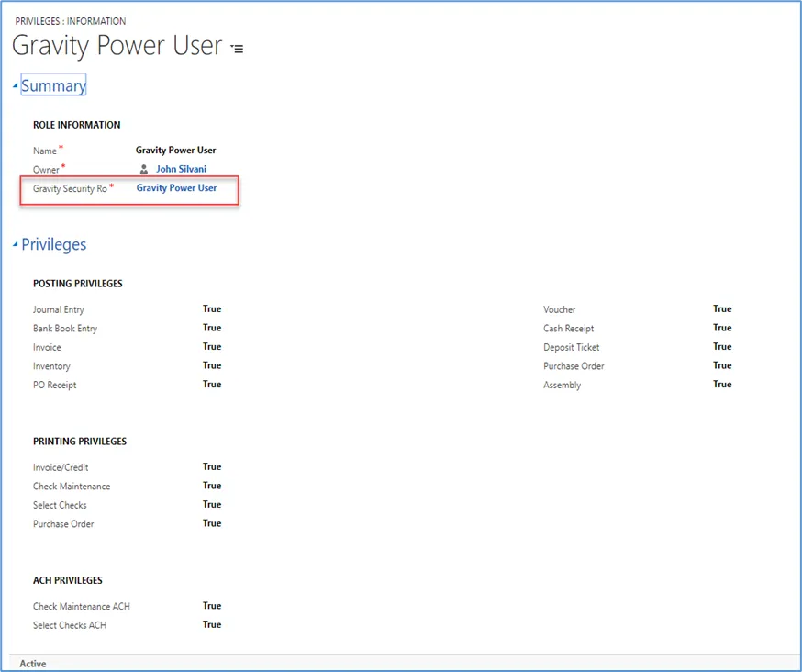
Task: Click the True value for printing Purchase Order
Action: click(212, 523)
